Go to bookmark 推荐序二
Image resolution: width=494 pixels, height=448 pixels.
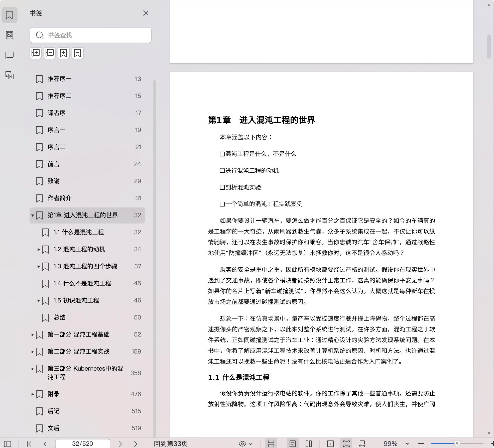pyautogui.click(x=87, y=96)
